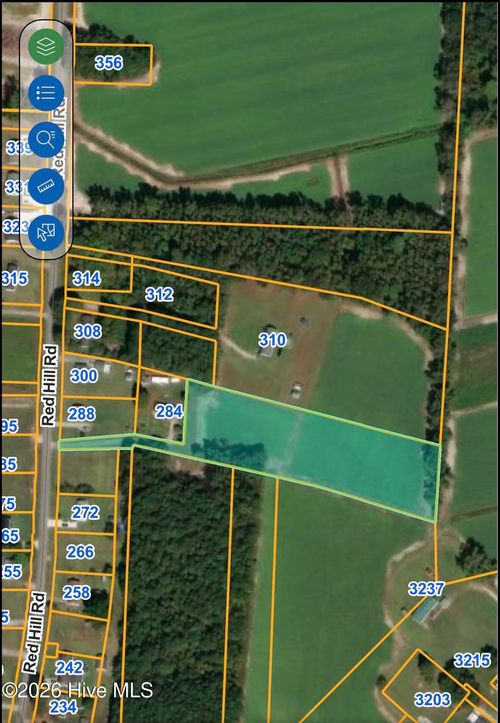Select parcel 288 on Red Hill Rd
The height and width of the screenshot is (723, 500).
82,414
